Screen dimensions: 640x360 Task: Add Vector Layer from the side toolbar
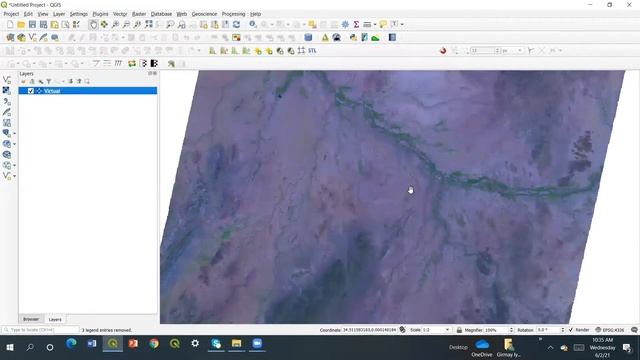[x=7, y=80]
